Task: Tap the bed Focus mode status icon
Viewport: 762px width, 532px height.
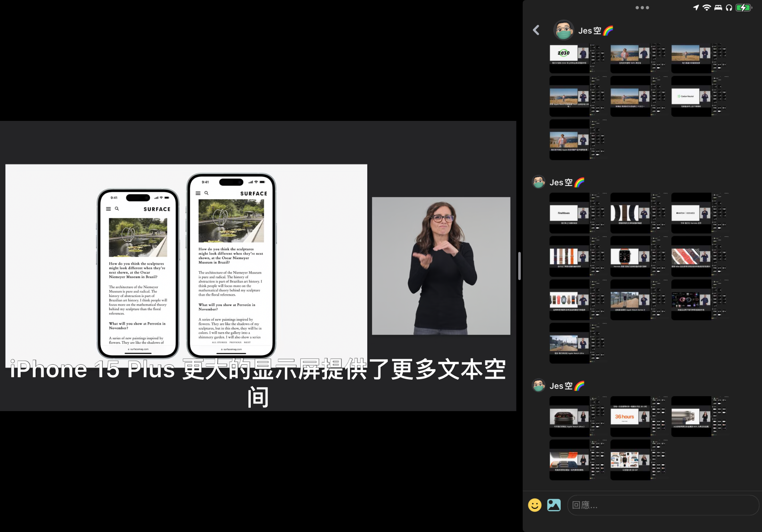Action: [x=718, y=7]
